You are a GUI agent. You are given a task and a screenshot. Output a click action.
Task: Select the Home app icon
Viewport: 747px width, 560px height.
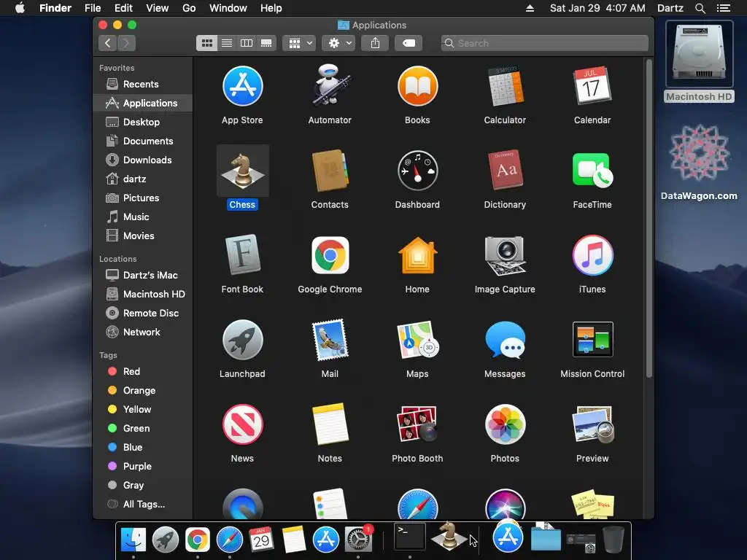pyautogui.click(x=417, y=255)
